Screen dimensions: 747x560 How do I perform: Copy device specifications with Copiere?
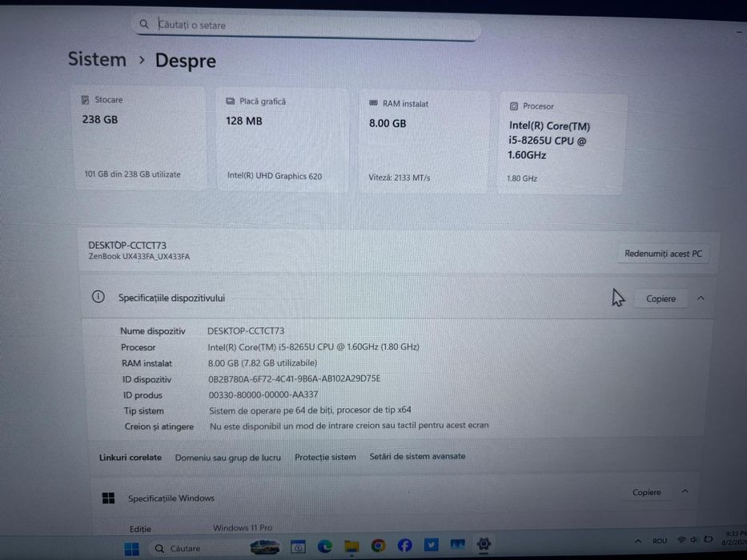pyautogui.click(x=661, y=298)
